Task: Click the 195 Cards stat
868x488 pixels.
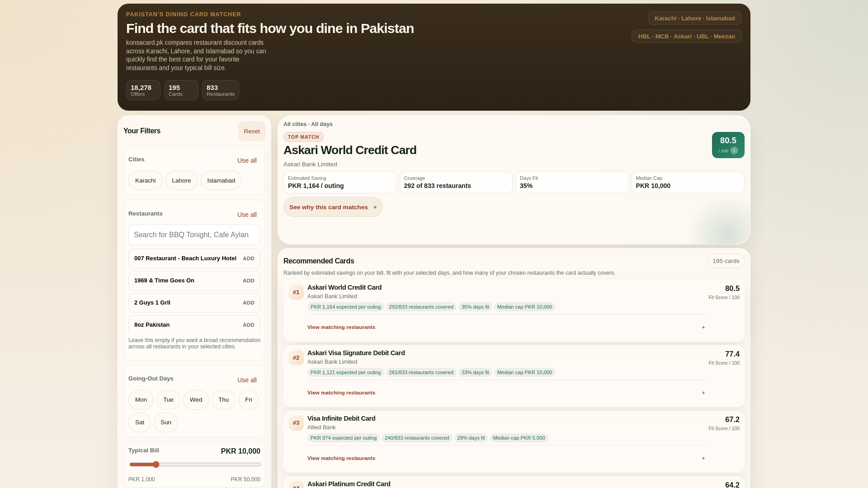Action: coord(181,90)
